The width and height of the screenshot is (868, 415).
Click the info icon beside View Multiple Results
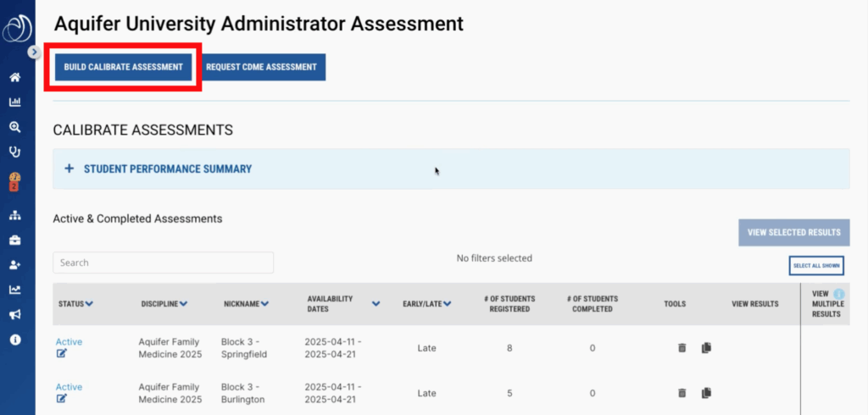(839, 294)
